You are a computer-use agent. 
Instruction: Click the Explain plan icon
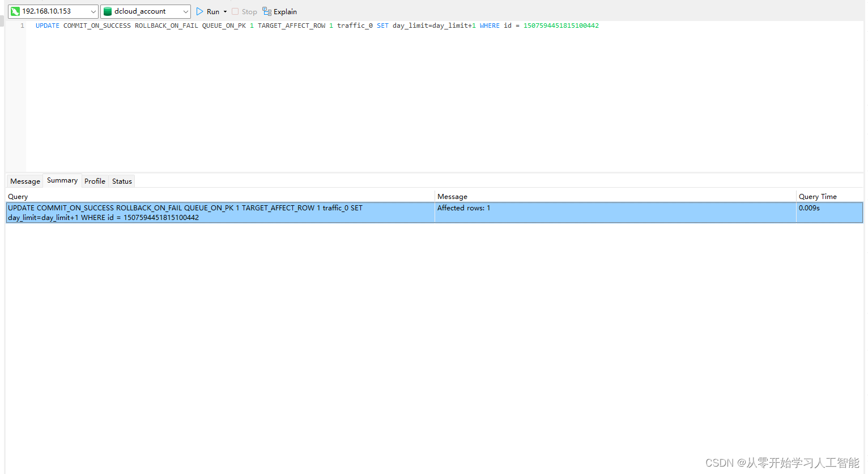point(267,11)
